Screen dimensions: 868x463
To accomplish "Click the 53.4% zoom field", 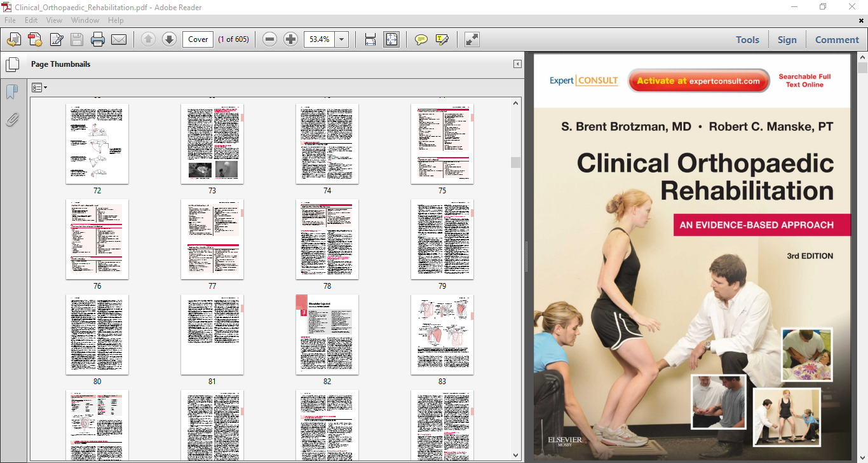I will point(320,39).
